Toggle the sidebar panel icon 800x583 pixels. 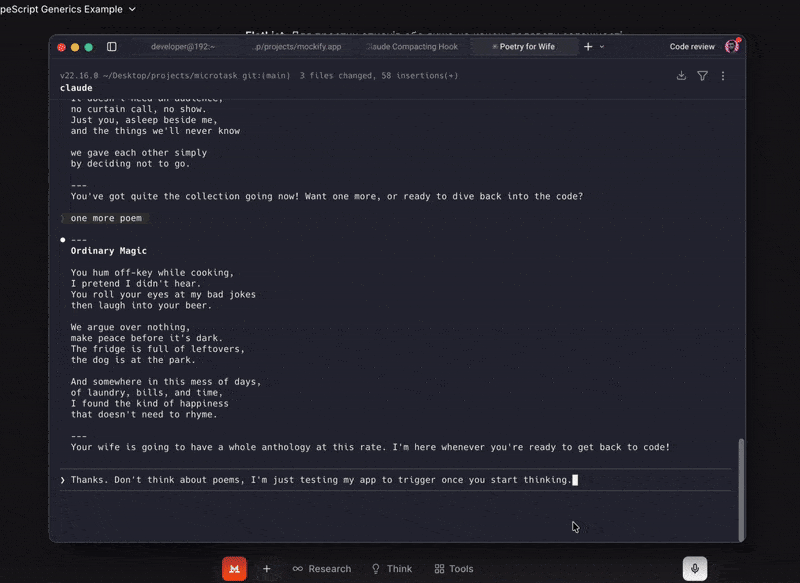tap(111, 47)
